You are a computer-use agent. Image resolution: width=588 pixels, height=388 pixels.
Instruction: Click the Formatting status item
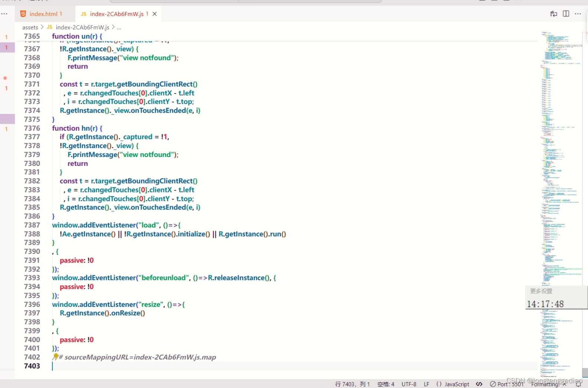point(549,384)
